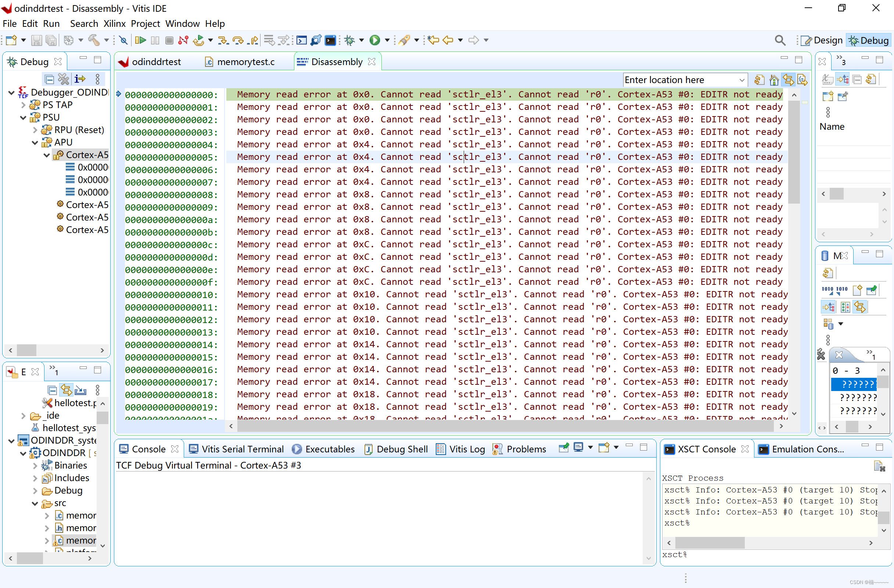Click the Skip All Breakpoints icon
Viewport: 894px width, 588px height.
[123, 40]
